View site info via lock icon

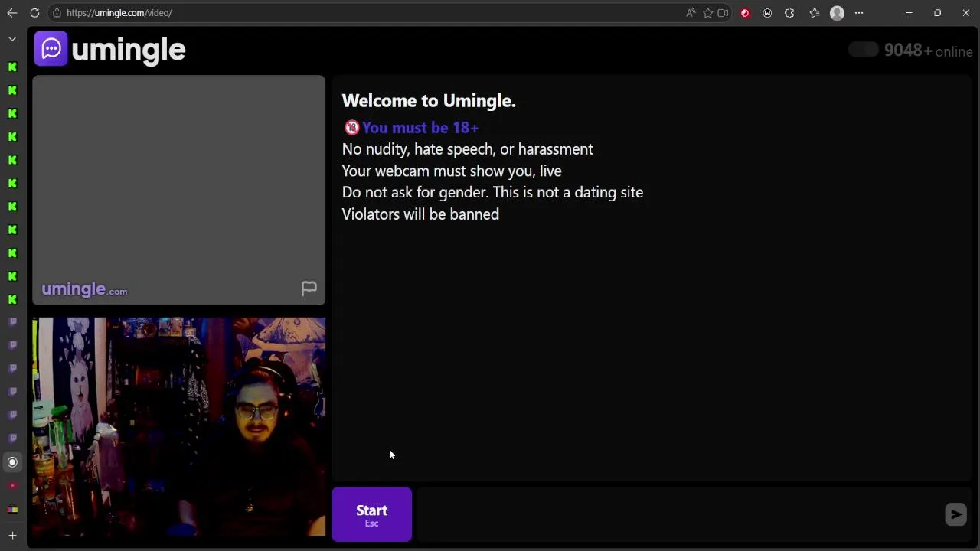pos(57,13)
